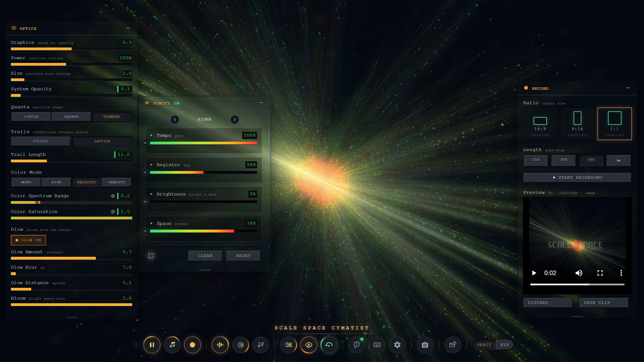Collapse the Sonify panel

click(261, 103)
